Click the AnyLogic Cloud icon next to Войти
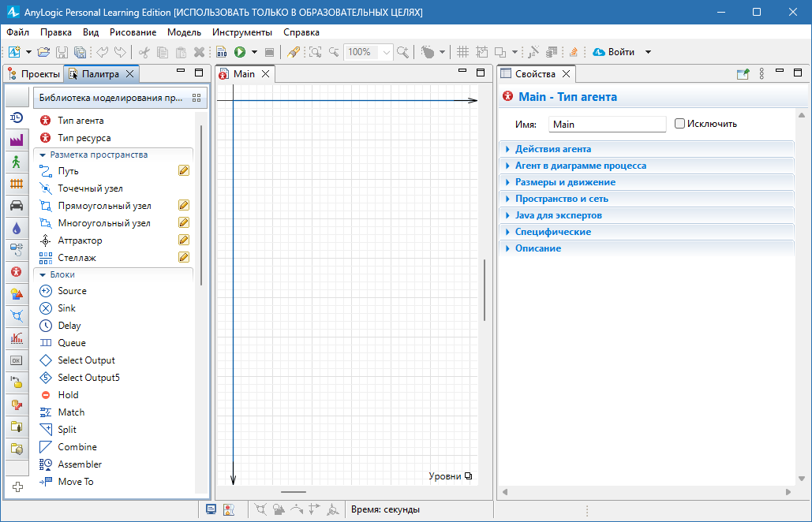Screen dimensions: 812x522 pos(599,52)
